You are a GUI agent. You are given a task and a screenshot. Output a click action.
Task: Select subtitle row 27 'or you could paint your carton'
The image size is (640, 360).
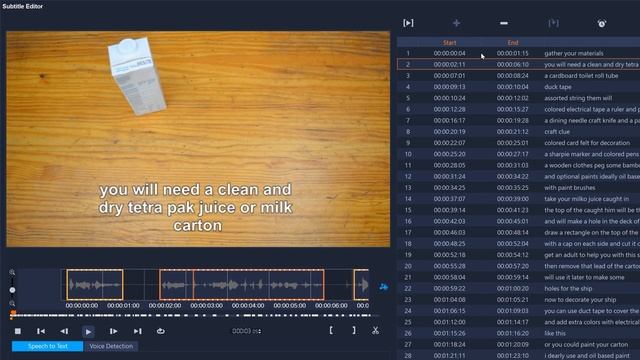[518, 344]
